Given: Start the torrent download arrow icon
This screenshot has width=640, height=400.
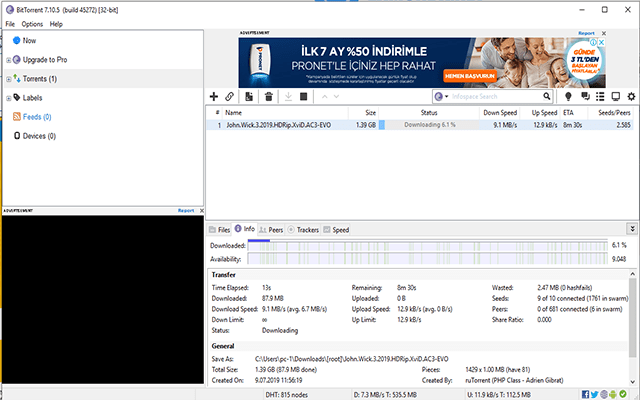Looking at the screenshot, I should [x=288, y=96].
